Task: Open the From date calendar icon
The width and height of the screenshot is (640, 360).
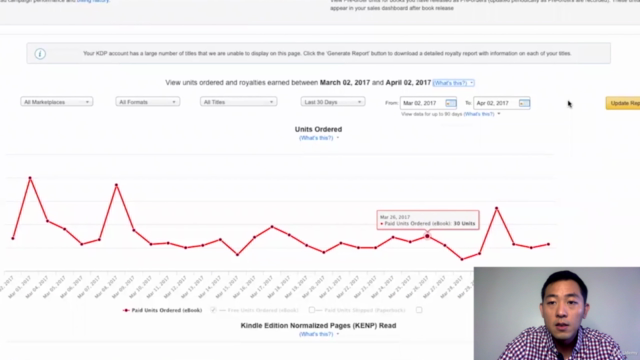Action: tap(451, 103)
